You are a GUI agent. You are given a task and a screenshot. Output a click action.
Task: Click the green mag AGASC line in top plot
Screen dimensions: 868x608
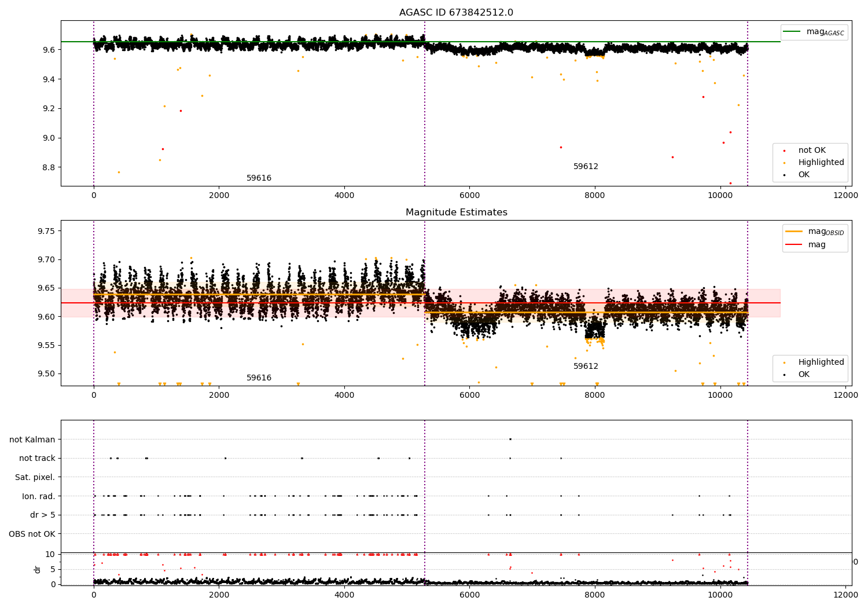pos(421,42)
